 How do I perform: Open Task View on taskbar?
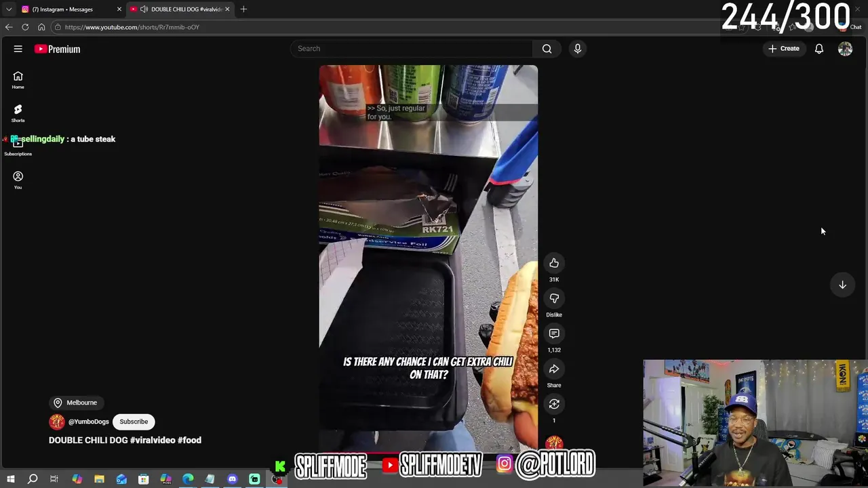[x=54, y=479]
